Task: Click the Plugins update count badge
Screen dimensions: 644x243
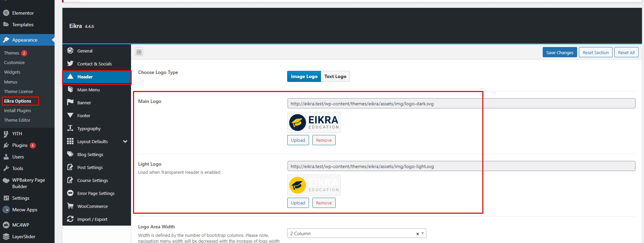Action: coord(32,146)
